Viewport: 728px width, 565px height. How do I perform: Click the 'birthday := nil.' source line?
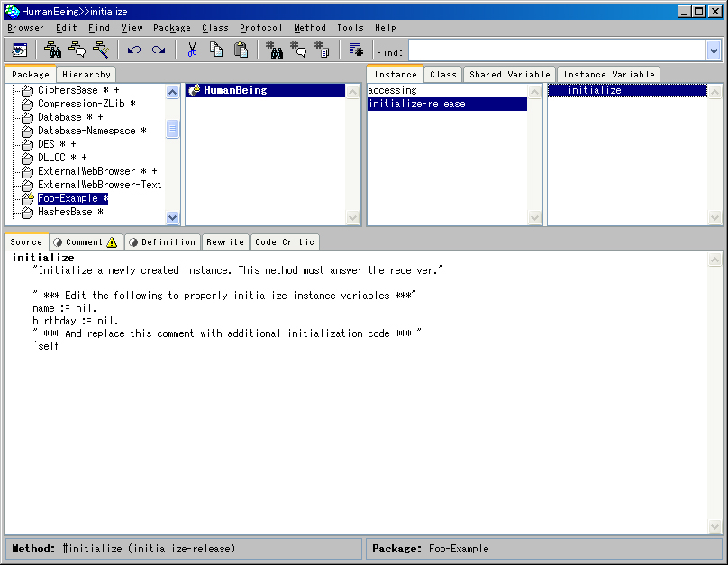(75, 321)
